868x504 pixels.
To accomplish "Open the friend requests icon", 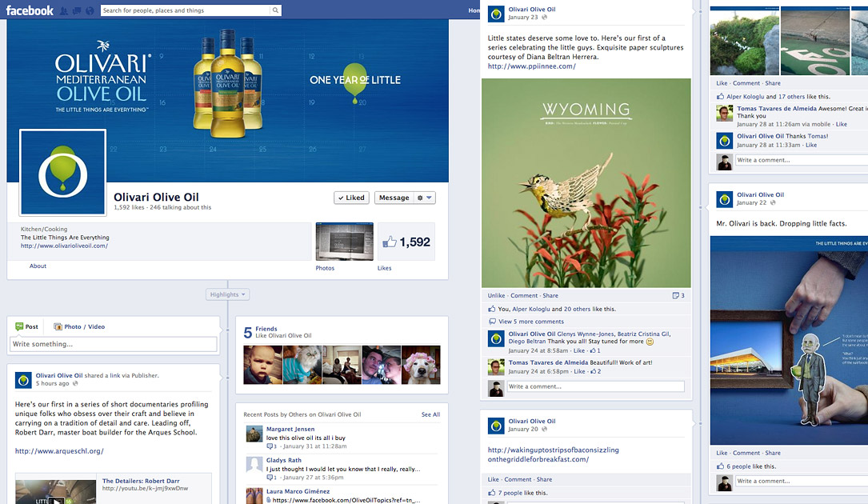I will point(64,10).
